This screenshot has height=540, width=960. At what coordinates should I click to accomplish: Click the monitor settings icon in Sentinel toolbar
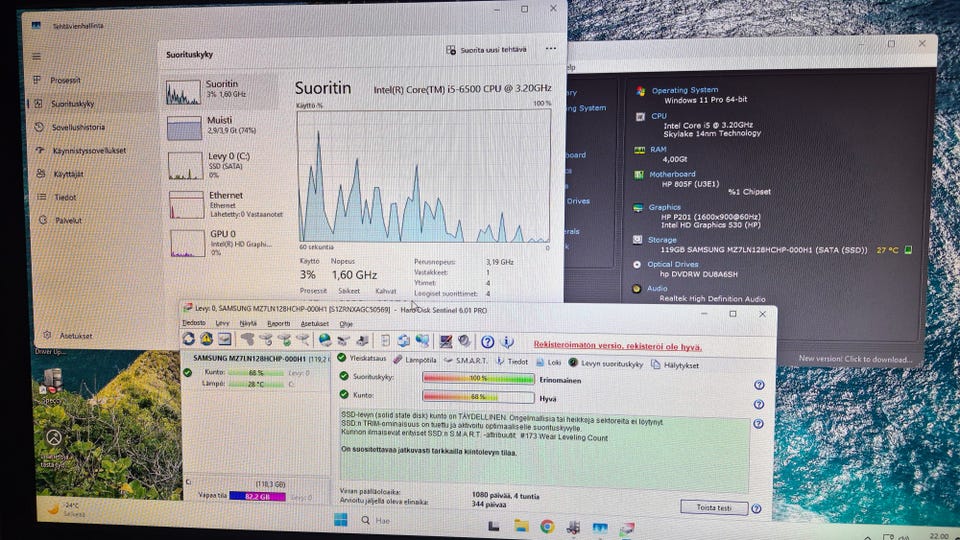[x=446, y=341]
